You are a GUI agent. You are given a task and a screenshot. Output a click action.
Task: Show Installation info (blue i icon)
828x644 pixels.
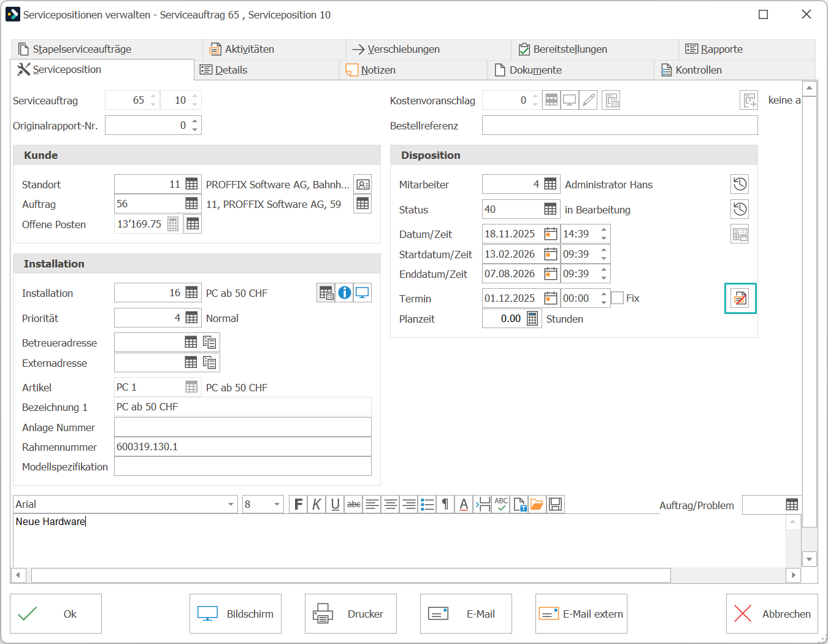coord(345,293)
